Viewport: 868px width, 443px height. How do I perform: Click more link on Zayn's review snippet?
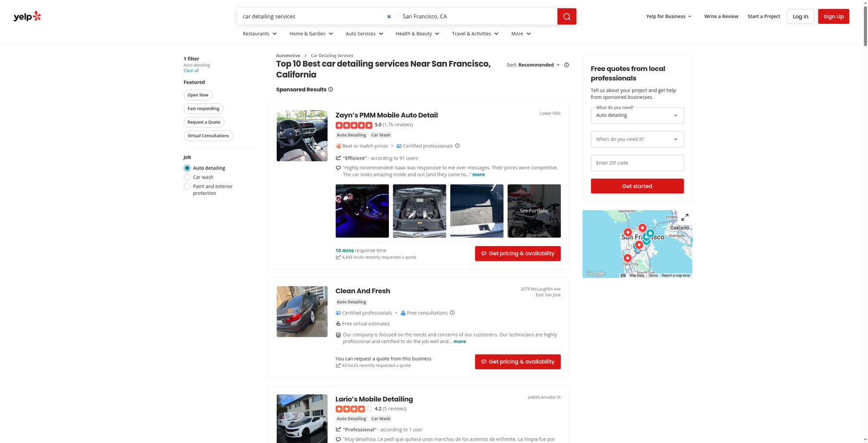click(478, 175)
